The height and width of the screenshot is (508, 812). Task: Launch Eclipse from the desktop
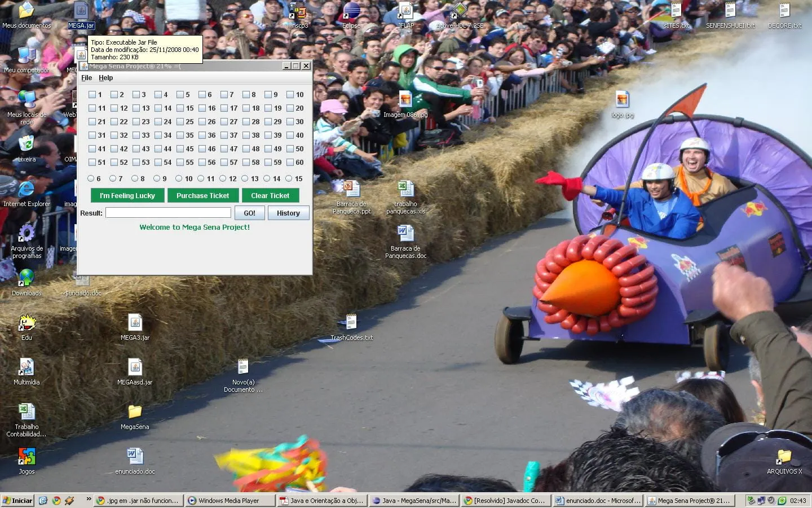(x=351, y=15)
